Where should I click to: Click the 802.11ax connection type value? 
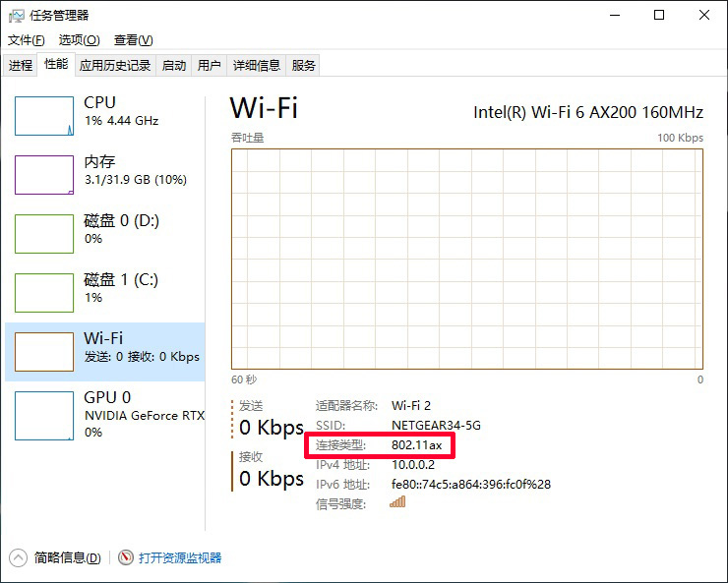click(x=416, y=445)
